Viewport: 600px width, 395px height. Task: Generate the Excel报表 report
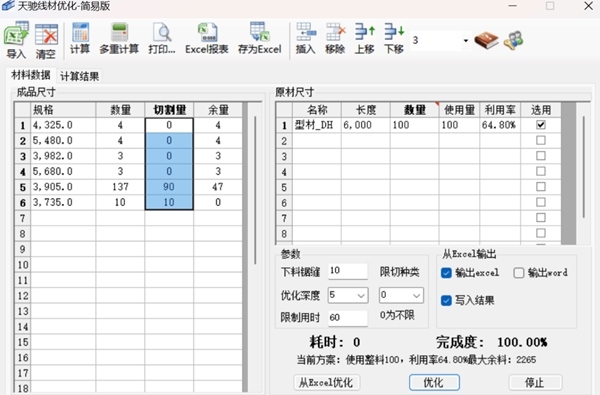pyautogui.click(x=207, y=38)
